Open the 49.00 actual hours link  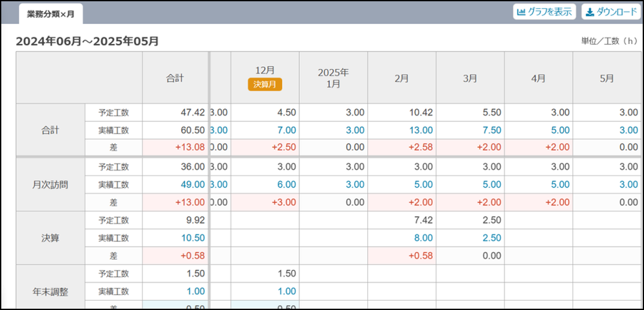190,184
